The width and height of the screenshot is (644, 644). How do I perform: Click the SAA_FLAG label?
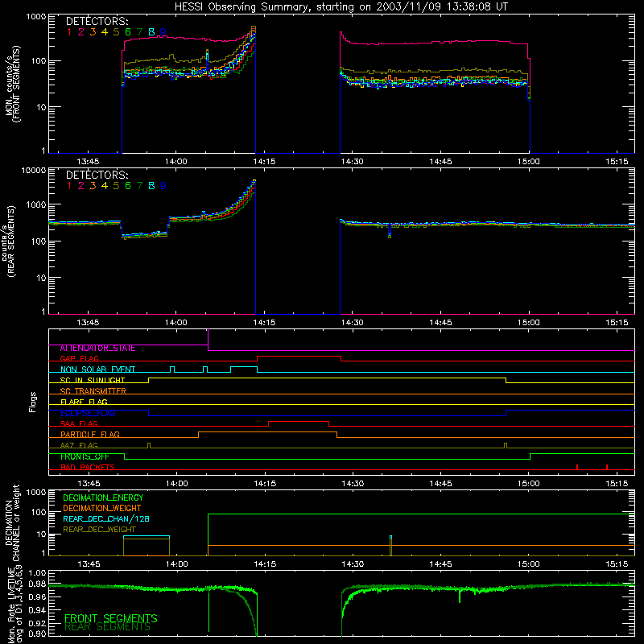pos(79,423)
